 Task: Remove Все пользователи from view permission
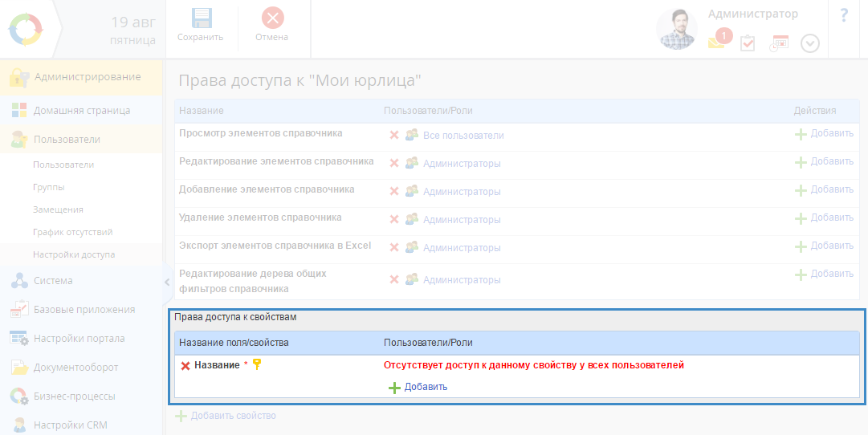tap(394, 136)
